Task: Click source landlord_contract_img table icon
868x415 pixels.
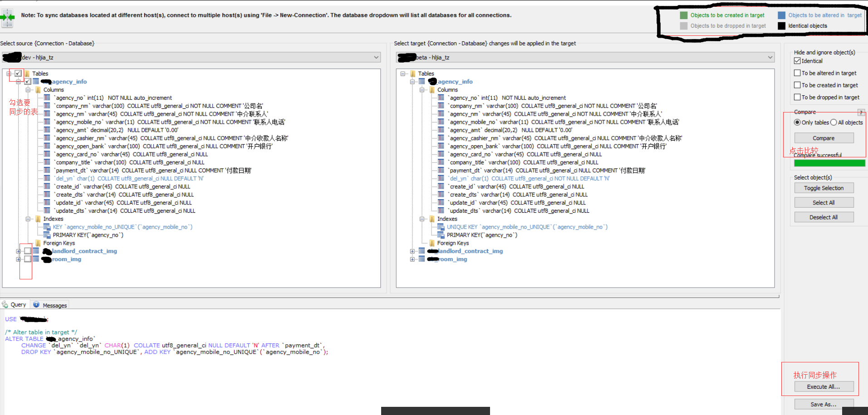Action: [x=36, y=251]
